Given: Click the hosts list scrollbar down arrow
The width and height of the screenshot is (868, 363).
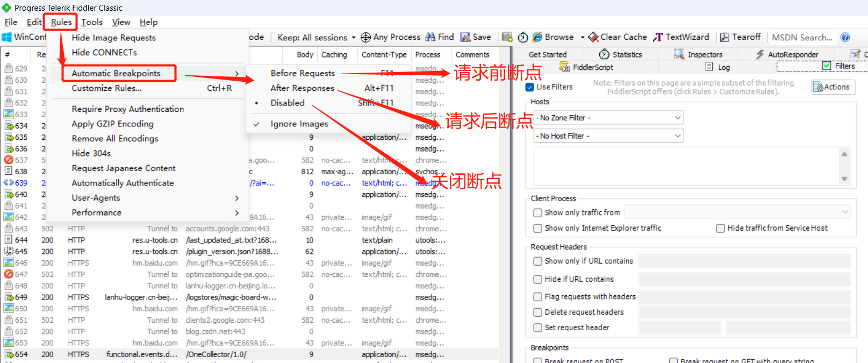Looking at the screenshot, I should pos(844,179).
